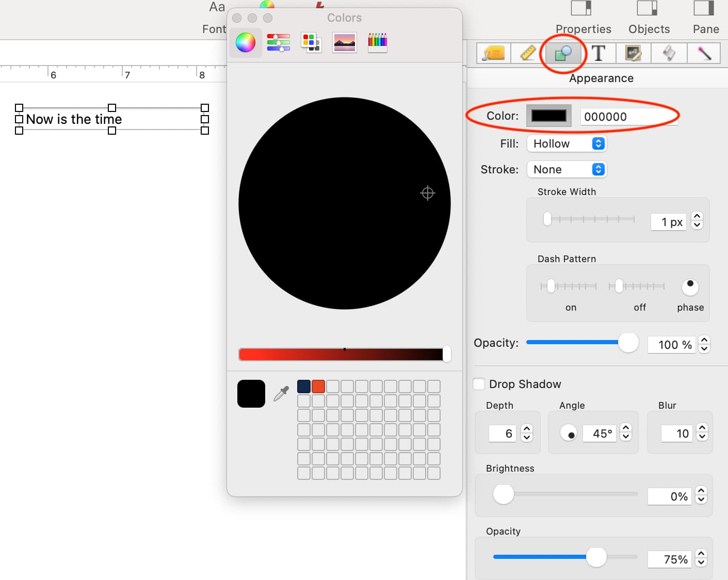Image resolution: width=728 pixels, height=580 pixels.
Task: Open the color palettes picker
Action: pyautogui.click(x=311, y=42)
